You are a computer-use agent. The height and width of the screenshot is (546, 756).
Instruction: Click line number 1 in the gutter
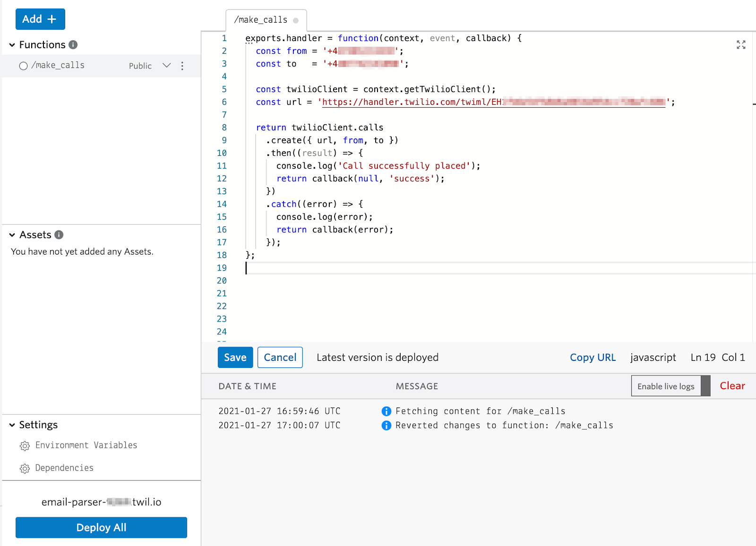pyautogui.click(x=224, y=38)
